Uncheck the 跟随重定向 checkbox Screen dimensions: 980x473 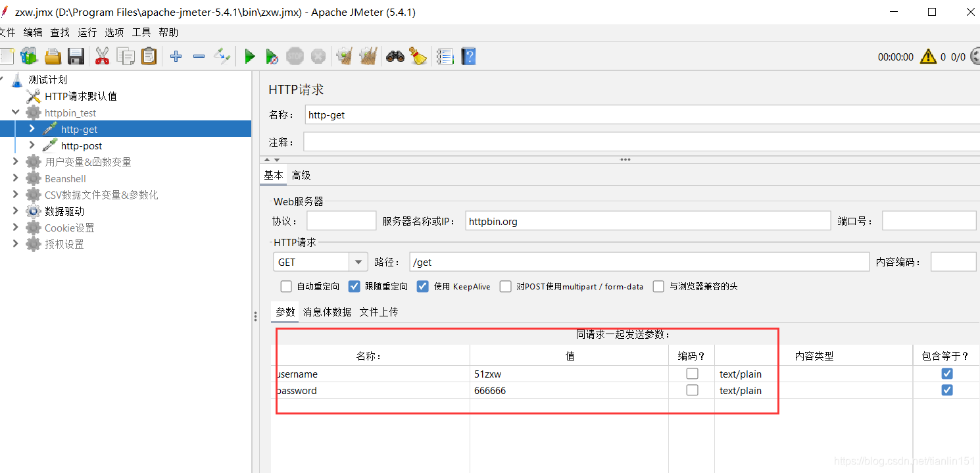[x=355, y=286]
